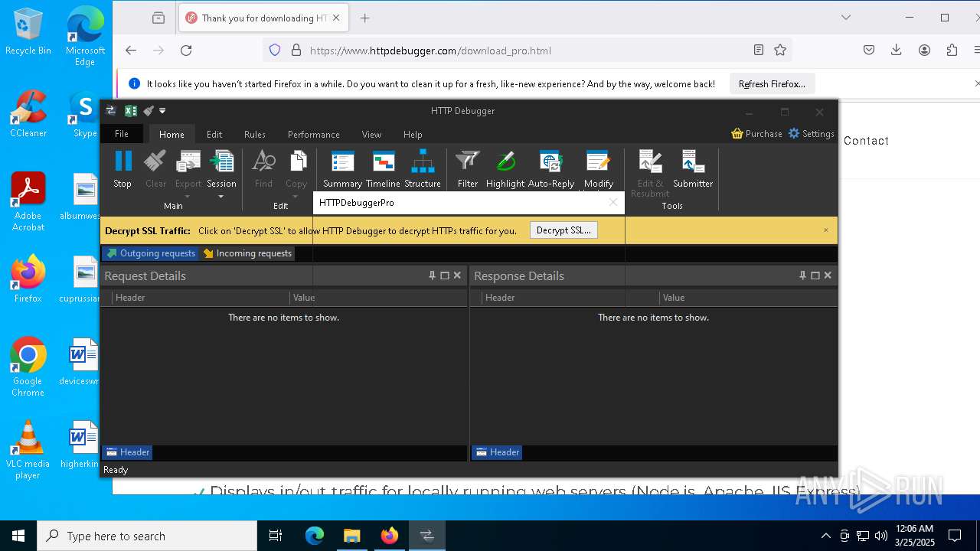
Task: Show the Timeline view
Action: (x=383, y=169)
